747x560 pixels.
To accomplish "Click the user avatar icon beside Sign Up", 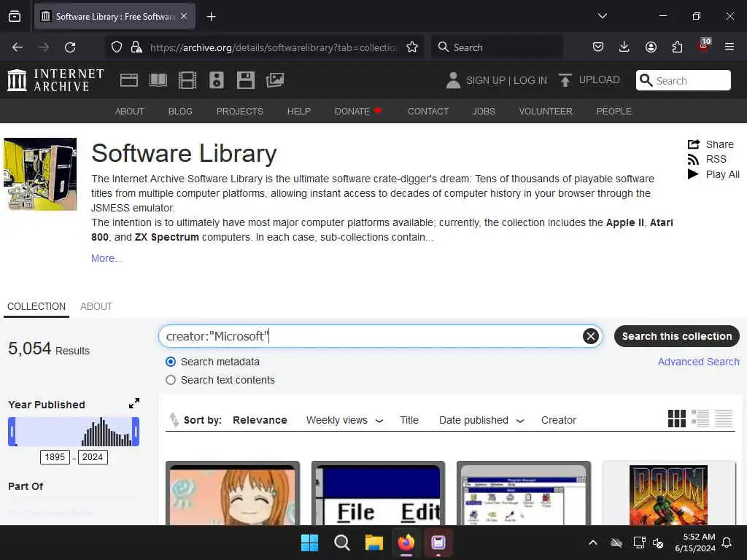I will tap(453, 80).
